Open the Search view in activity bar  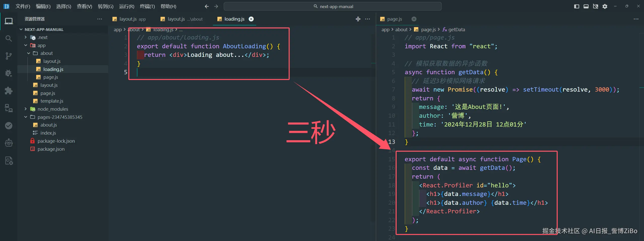(9, 38)
